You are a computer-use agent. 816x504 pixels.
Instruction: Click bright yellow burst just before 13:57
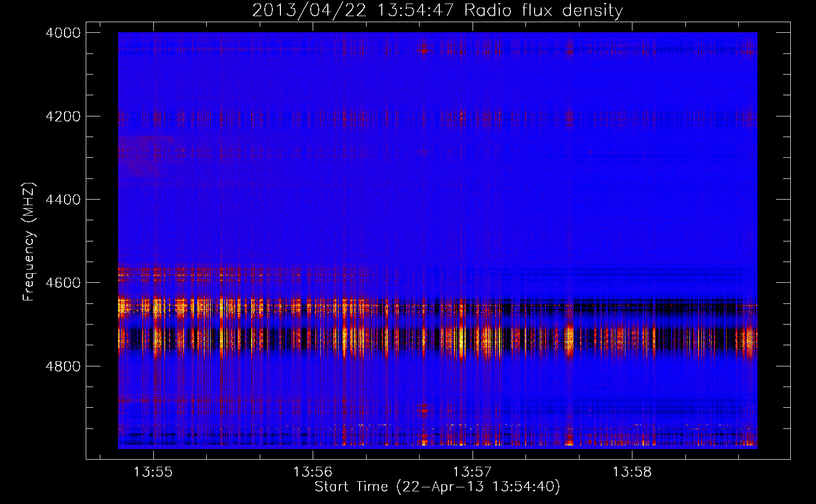(461, 340)
